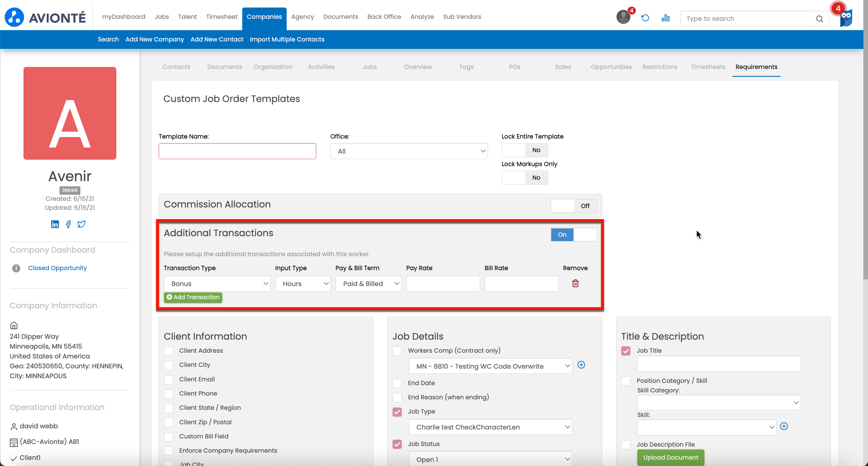Open the Back Office menu
The height and width of the screenshot is (466, 868).
[384, 17]
